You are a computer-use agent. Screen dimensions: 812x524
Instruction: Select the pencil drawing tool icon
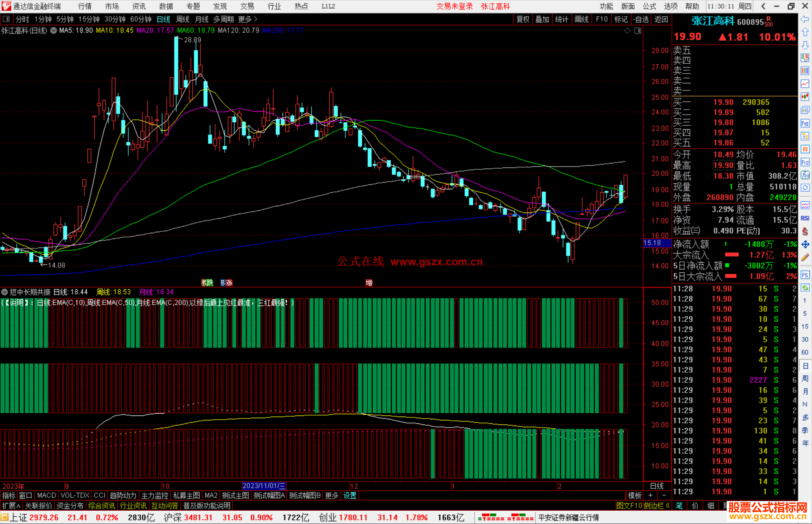[805, 257]
